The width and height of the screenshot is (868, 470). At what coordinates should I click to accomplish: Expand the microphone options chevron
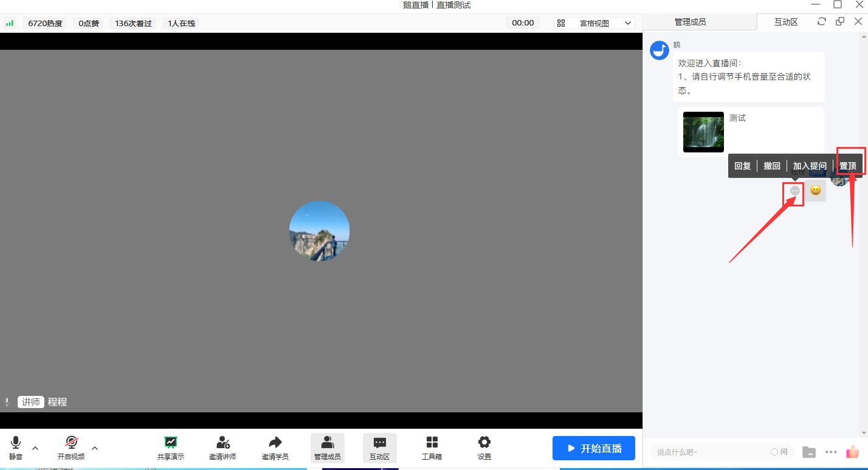(x=35, y=448)
